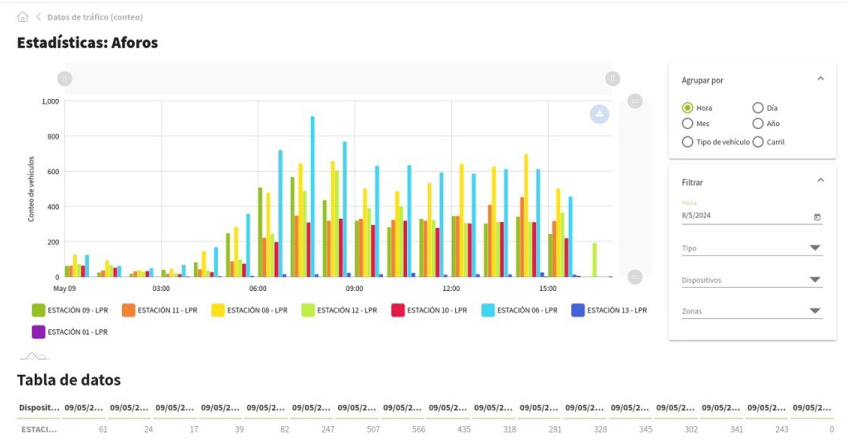Click the home icon in breadcrumb
Screen dimensions: 847x442
point(23,17)
